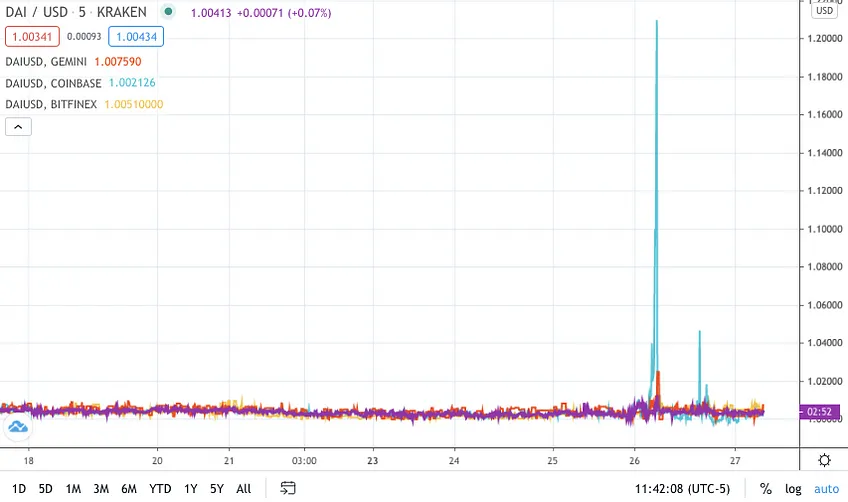Select the 3M time range
848x502 pixels.
click(101, 489)
